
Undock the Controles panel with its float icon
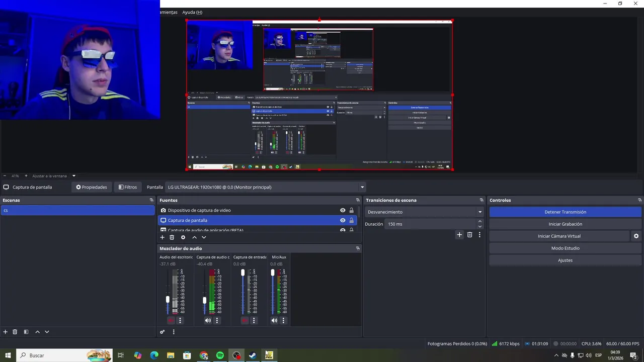pos(639,200)
